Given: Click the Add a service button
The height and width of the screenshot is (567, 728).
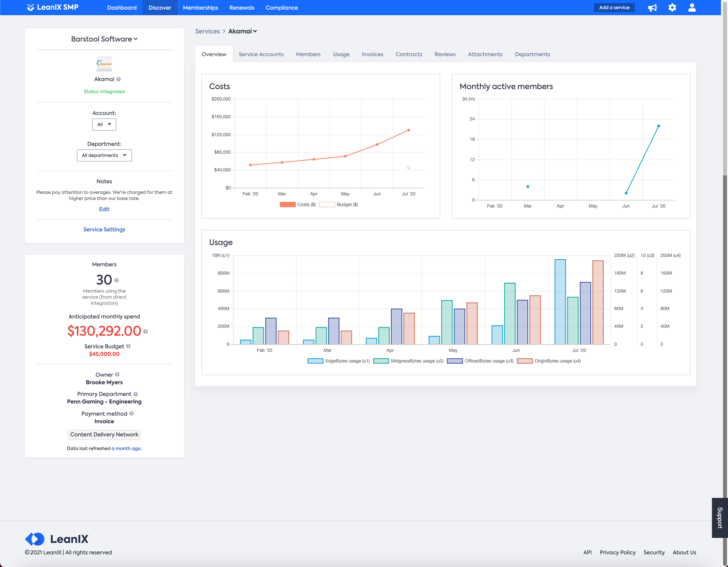Looking at the screenshot, I should 614,8.
